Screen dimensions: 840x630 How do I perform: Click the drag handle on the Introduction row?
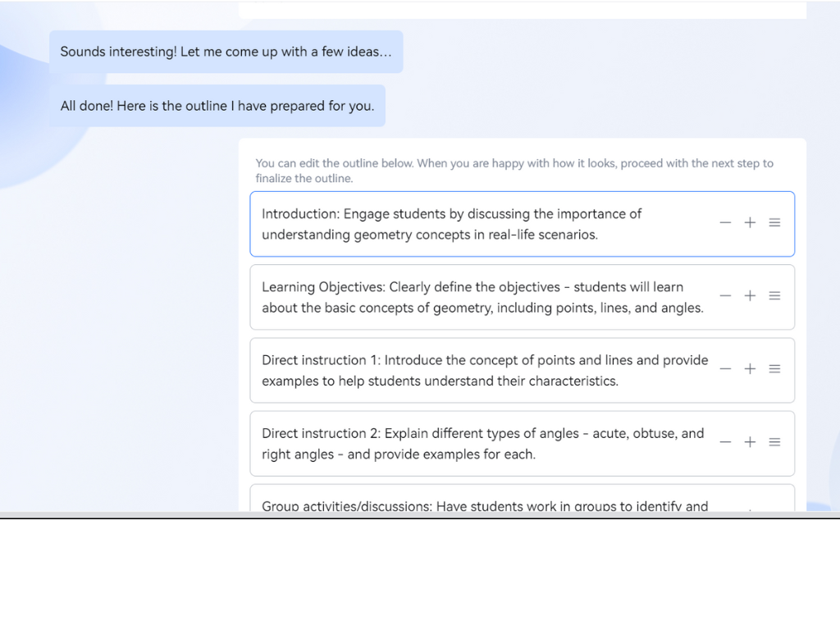(774, 223)
